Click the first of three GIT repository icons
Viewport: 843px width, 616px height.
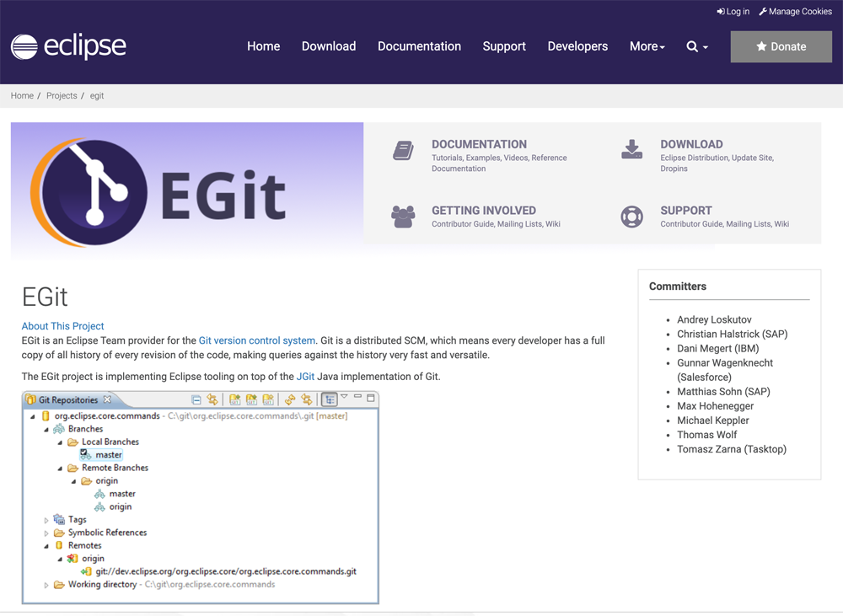pos(235,399)
